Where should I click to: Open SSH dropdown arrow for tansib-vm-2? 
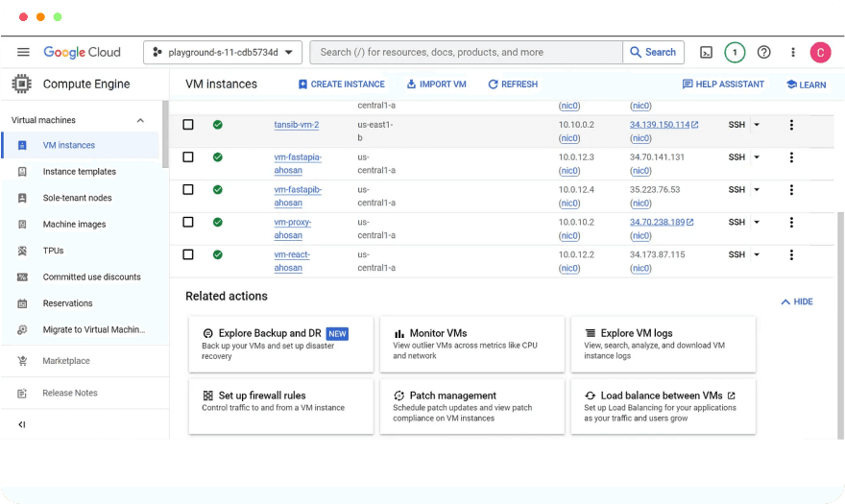point(757,125)
